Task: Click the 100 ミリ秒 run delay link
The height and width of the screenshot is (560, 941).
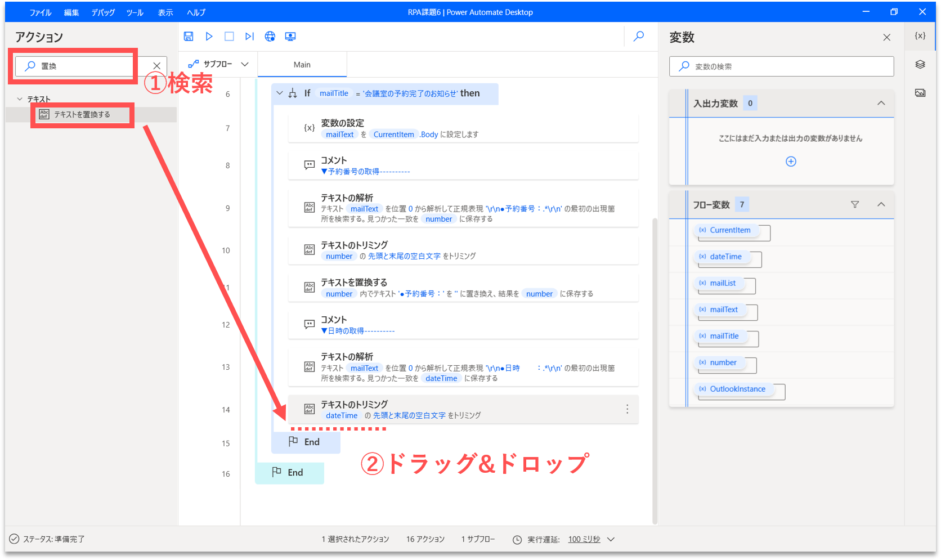Action: tap(584, 539)
